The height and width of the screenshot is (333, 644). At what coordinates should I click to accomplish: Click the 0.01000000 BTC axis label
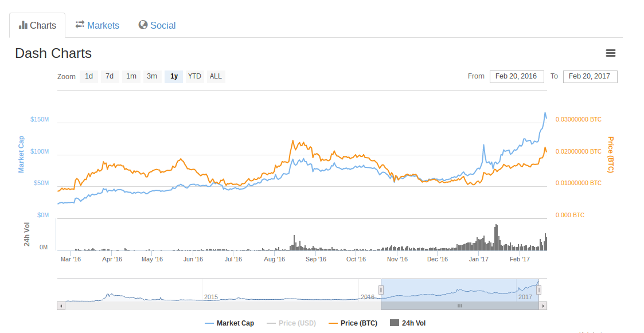point(578,183)
